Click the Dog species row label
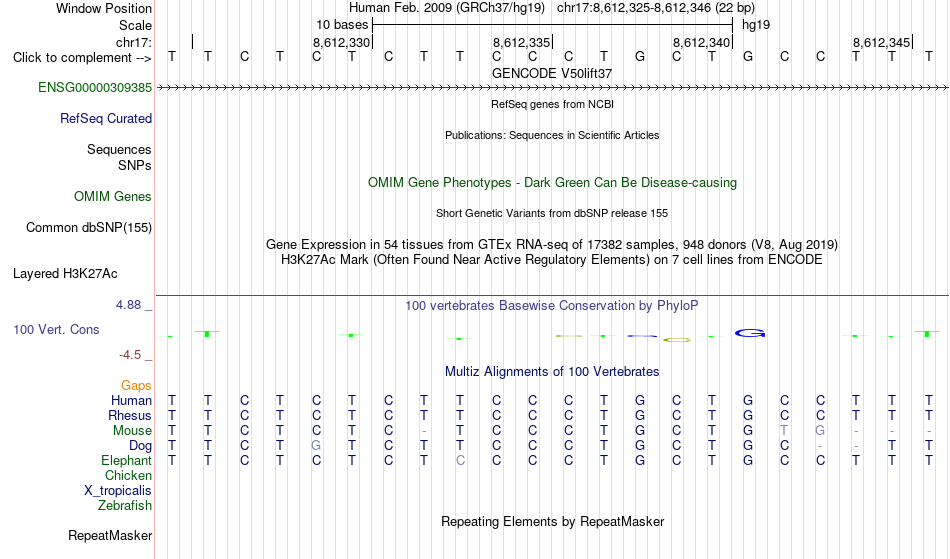Screen dimensions: 950x559 (x=141, y=446)
